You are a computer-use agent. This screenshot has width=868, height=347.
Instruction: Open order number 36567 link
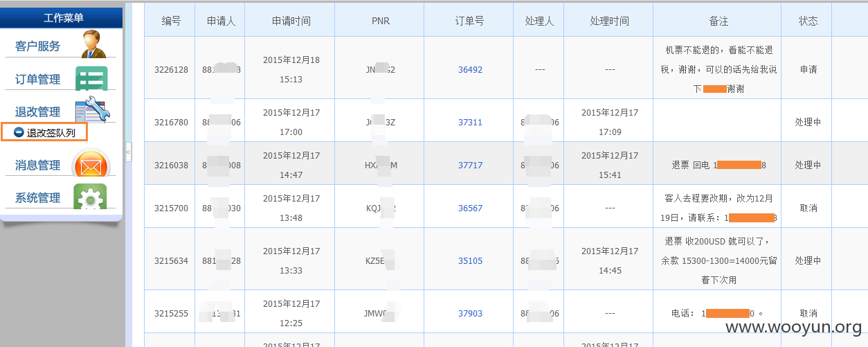[x=470, y=208]
